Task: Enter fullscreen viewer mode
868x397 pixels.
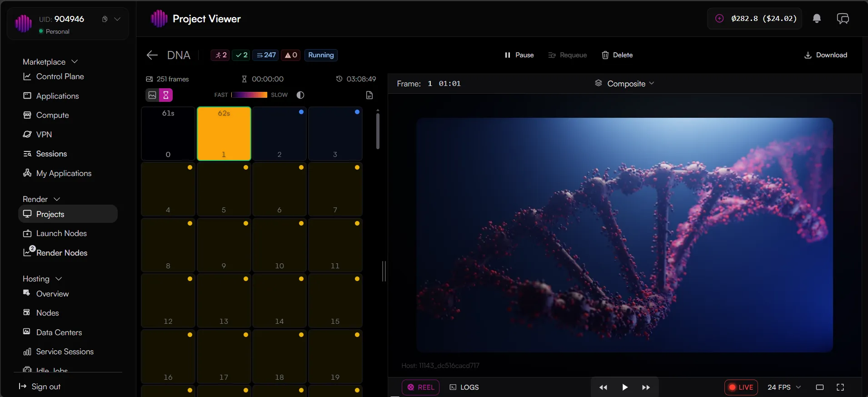Action: tap(840, 387)
